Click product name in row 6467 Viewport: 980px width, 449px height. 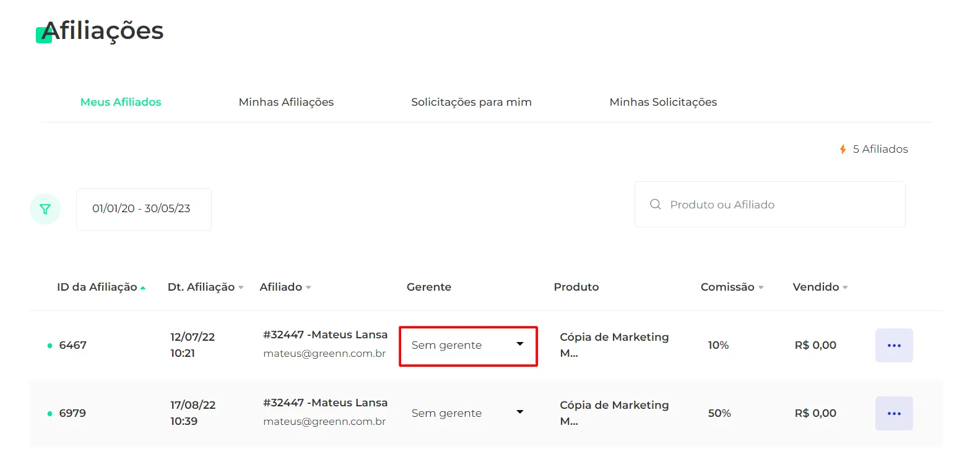click(614, 345)
